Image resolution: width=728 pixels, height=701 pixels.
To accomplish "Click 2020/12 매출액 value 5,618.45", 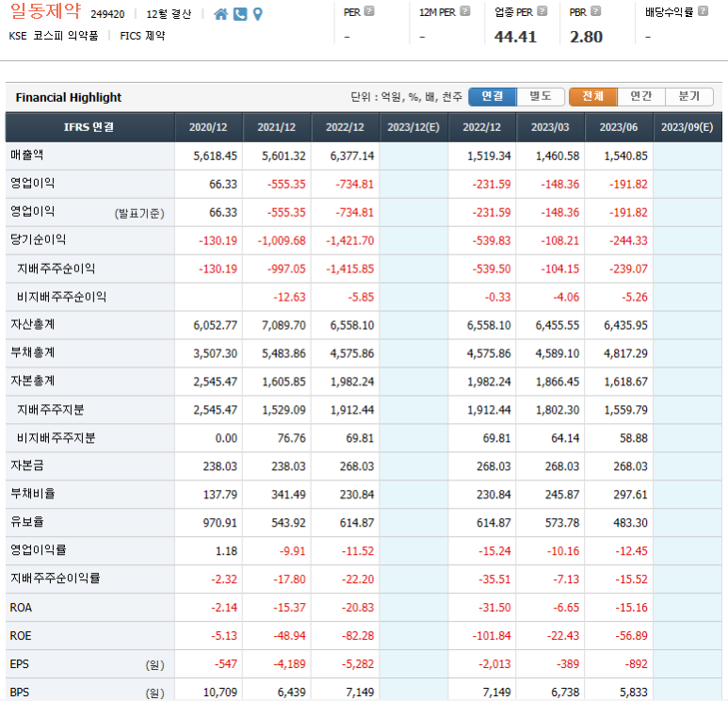I will coord(216,156).
